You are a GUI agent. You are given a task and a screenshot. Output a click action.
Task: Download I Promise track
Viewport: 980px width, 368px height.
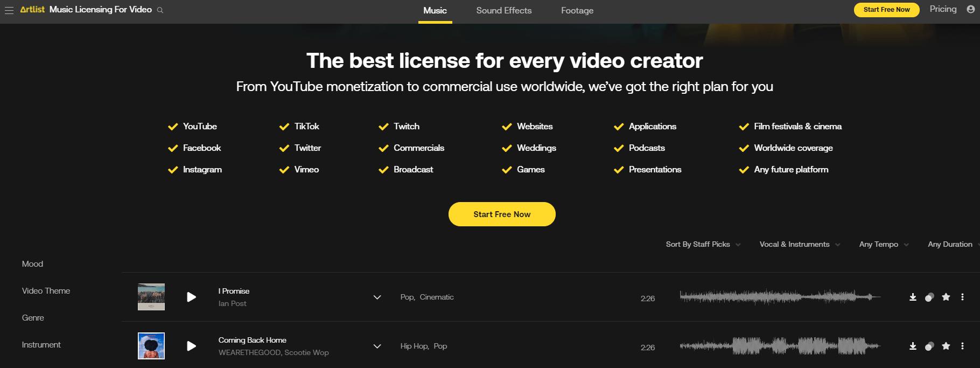[x=913, y=297]
